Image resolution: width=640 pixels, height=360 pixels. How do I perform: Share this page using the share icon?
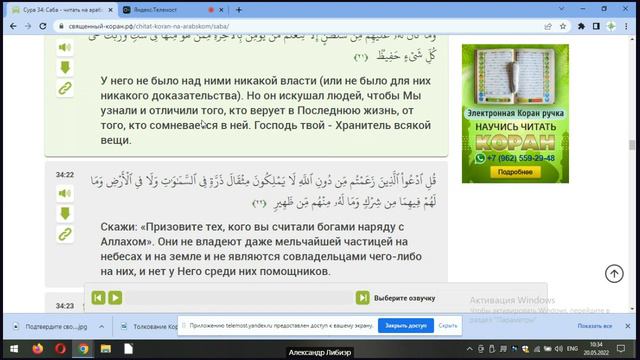point(548,26)
